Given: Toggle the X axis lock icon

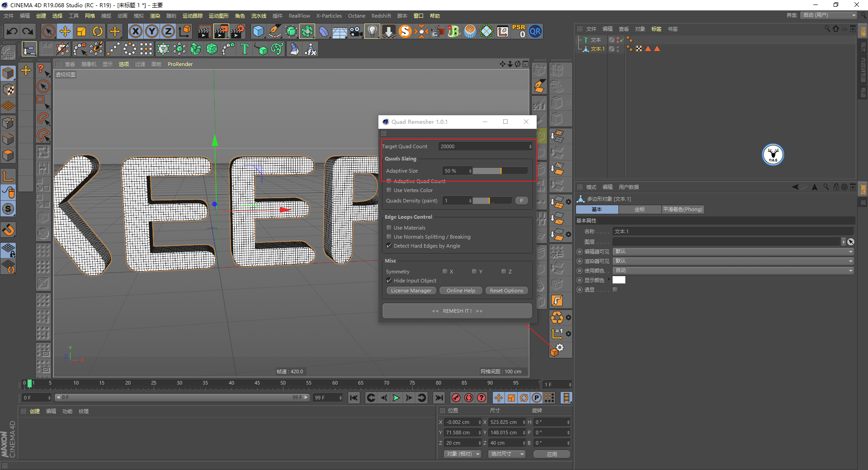Looking at the screenshot, I should tap(136, 32).
